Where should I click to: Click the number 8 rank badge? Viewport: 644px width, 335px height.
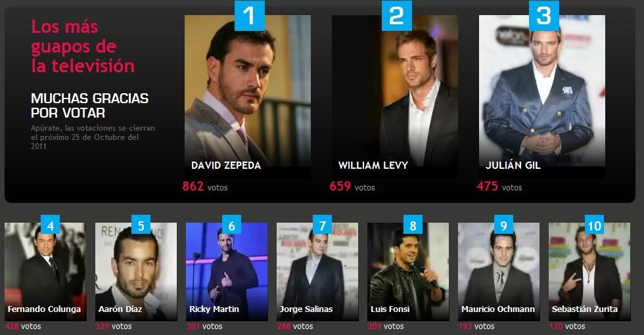pyautogui.click(x=413, y=224)
